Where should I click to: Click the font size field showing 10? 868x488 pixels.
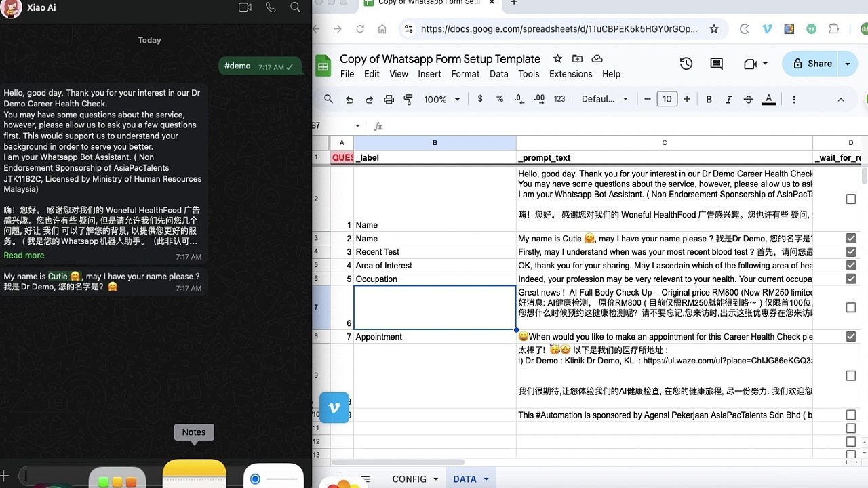point(667,99)
